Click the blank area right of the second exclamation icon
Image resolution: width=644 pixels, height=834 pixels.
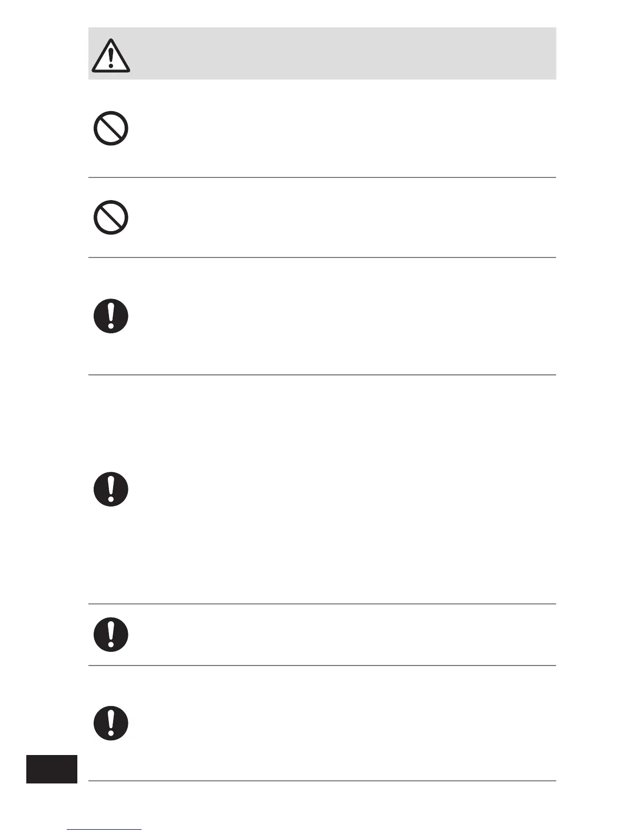pyautogui.click(x=342, y=489)
